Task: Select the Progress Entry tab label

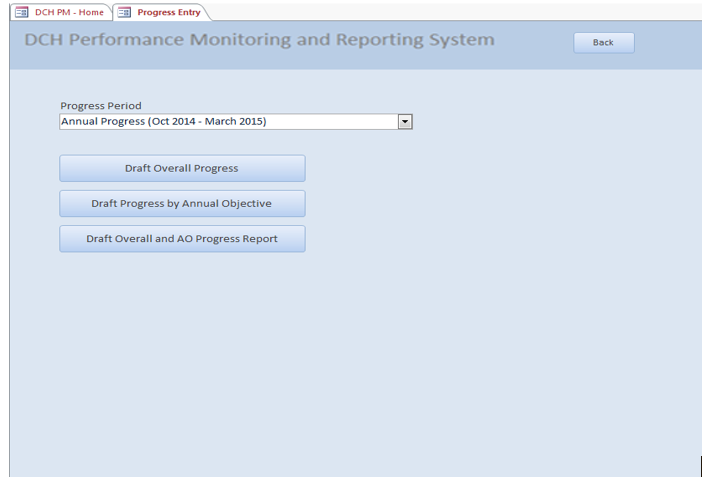Action: (x=168, y=12)
